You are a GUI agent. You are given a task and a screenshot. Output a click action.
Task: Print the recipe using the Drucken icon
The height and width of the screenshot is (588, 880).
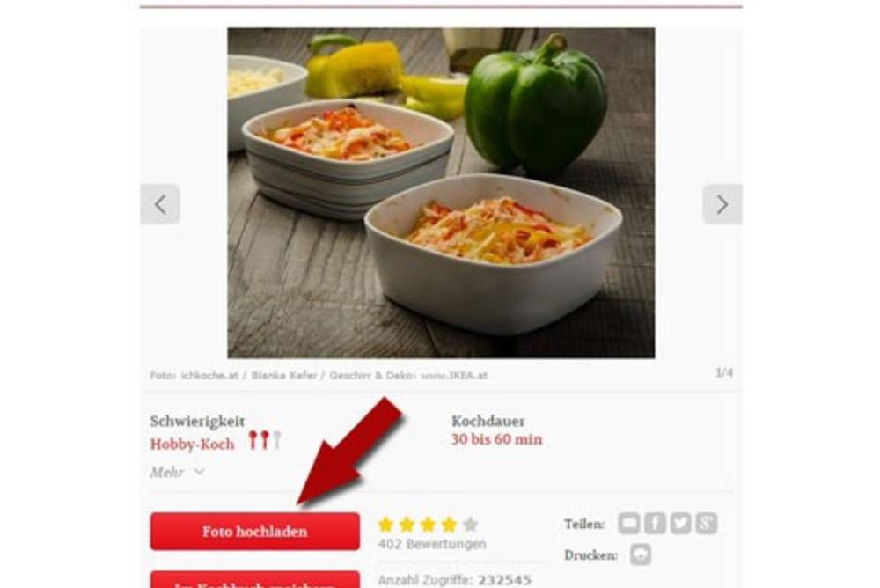[641, 555]
